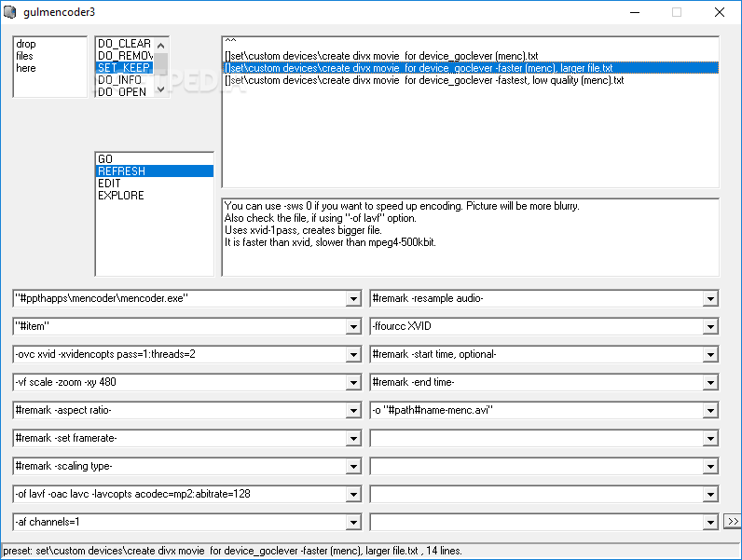The image size is (742, 560).
Task: Click the preset description text box
Action: click(x=471, y=237)
